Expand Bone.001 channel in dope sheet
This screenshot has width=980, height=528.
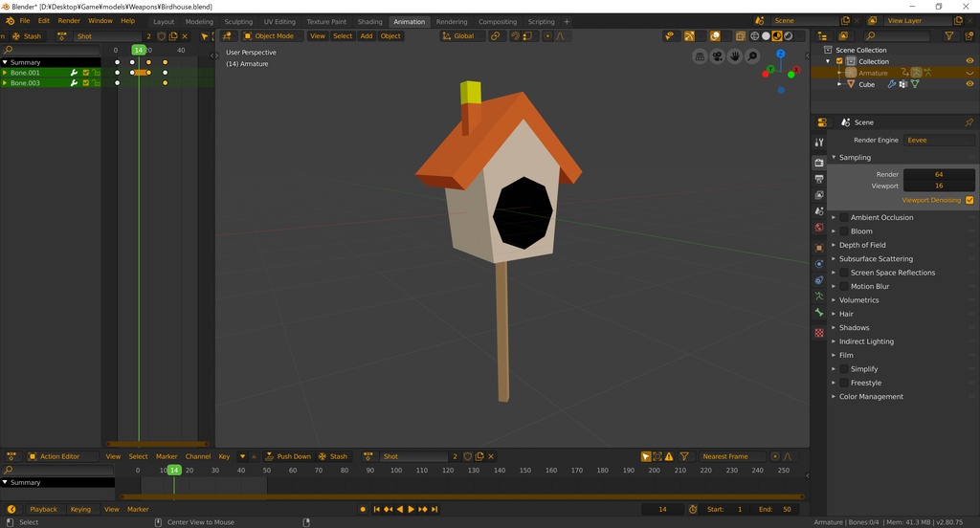click(5, 73)
